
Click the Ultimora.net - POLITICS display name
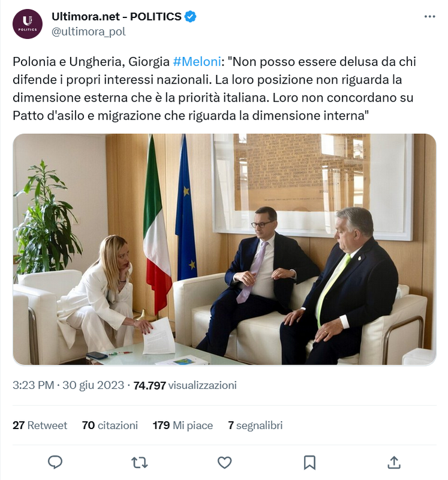pyautogui.click(x=116, y=17)
